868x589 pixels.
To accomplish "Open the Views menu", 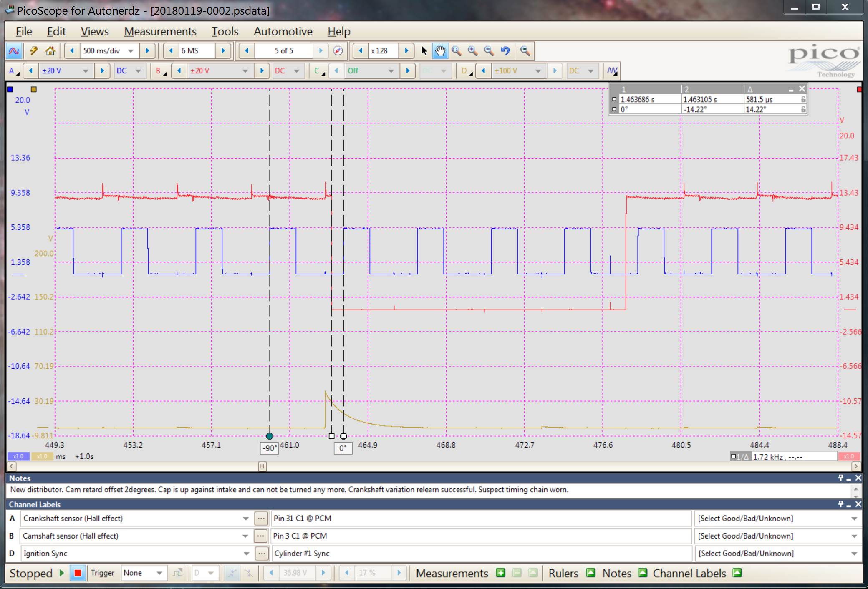I will (x=95, y=31).
